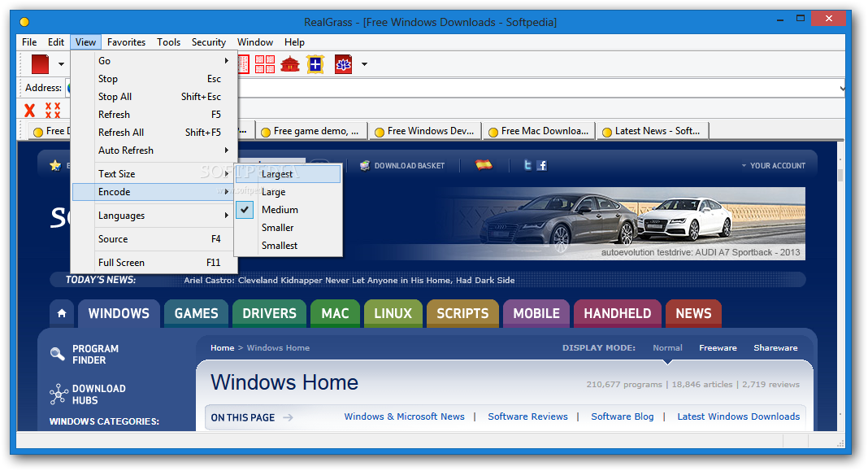The height and width of the screenshot is (471, 868).
Task: Click the Spanish flag icon
Action: click(484, 164)
